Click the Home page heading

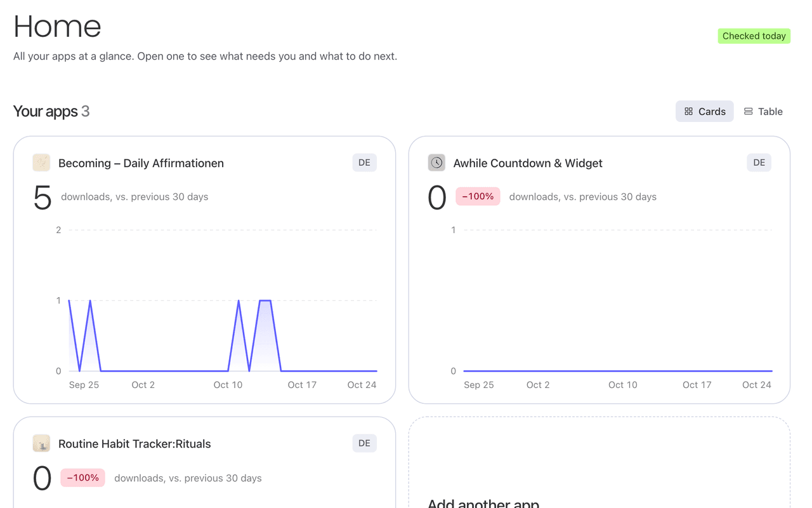(57, 27)
